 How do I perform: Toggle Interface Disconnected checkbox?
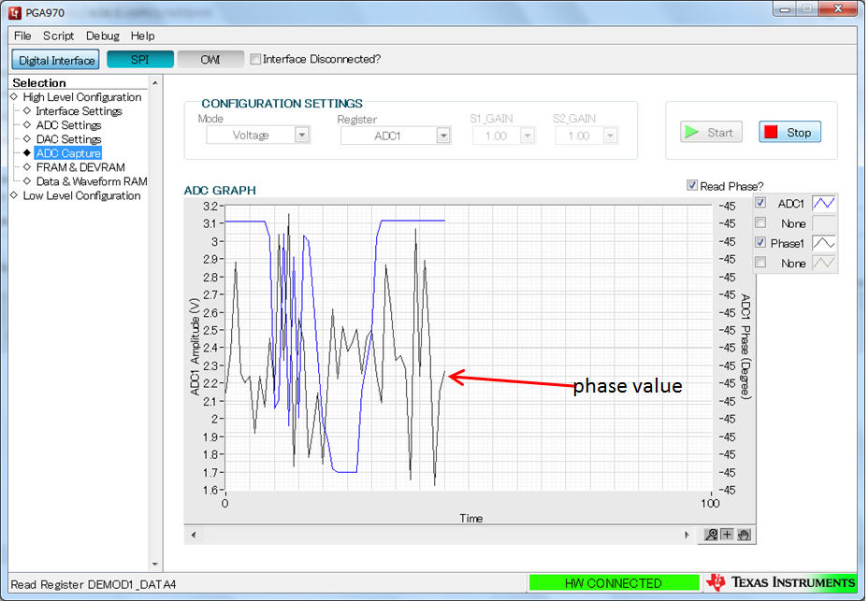coord(255,59)
